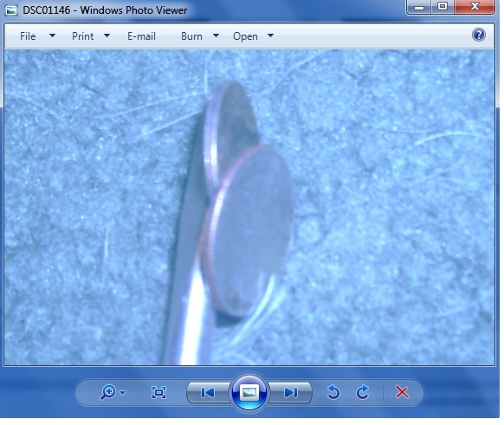The height and width of the screenshot is (425, 504).
Task: Delete the photo with the red X
Action: 402,392
